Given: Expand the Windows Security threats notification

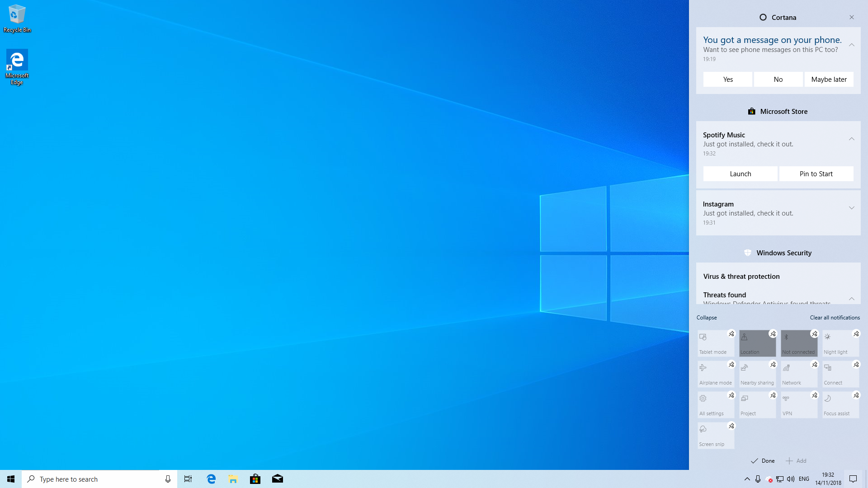Looking at the screenshot, I should coord(852,298).
